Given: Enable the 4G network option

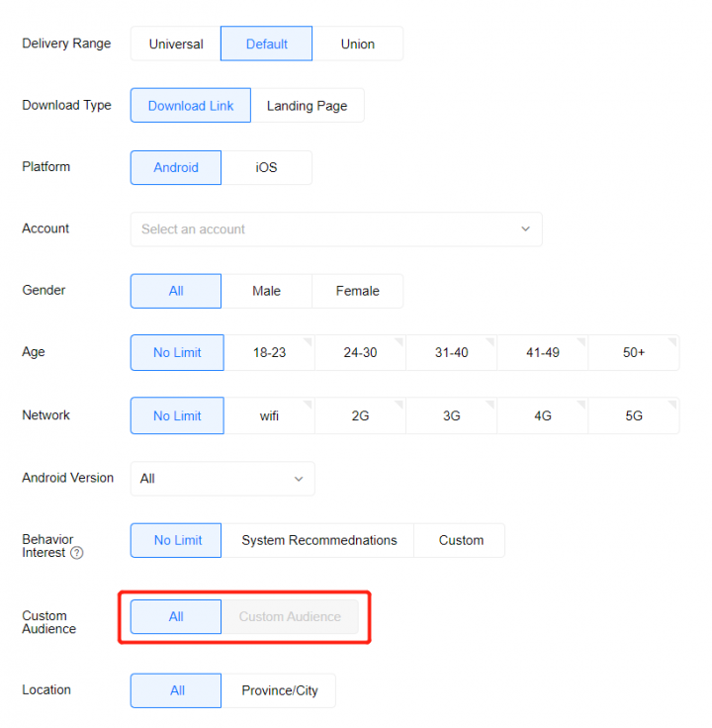Looking at the screenshot, I should point(542,416).
